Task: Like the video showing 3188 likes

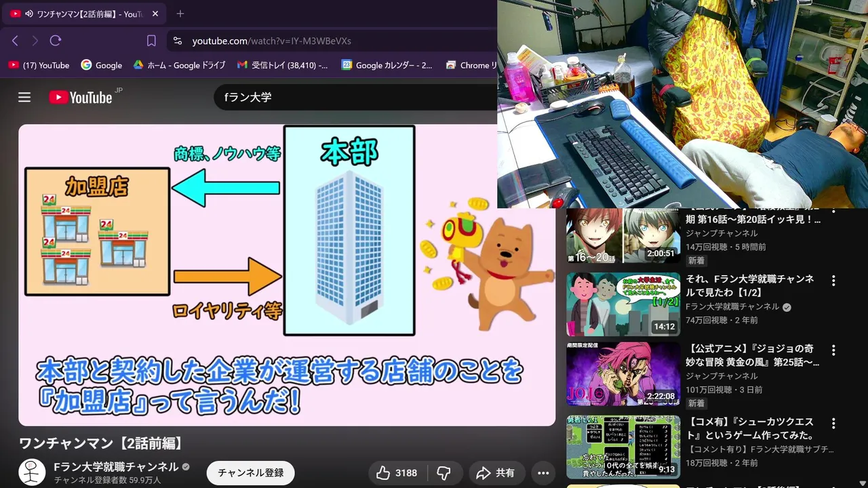Action: tap(397, 472)
